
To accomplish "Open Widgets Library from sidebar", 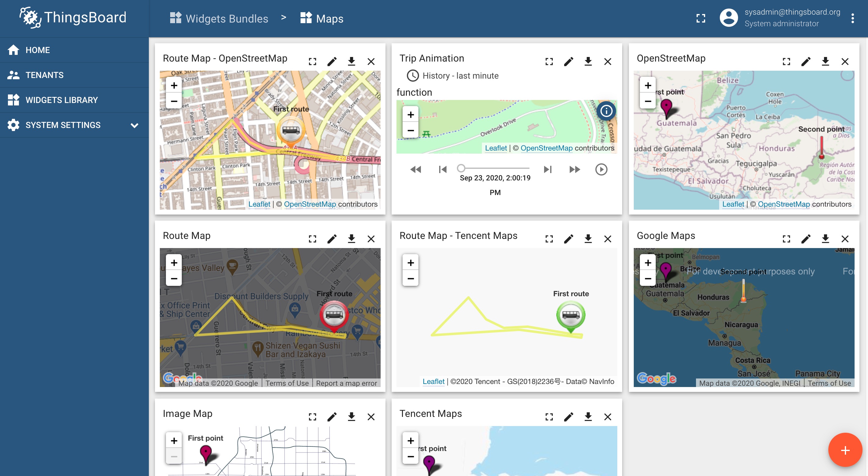I will tap(62, 100).
